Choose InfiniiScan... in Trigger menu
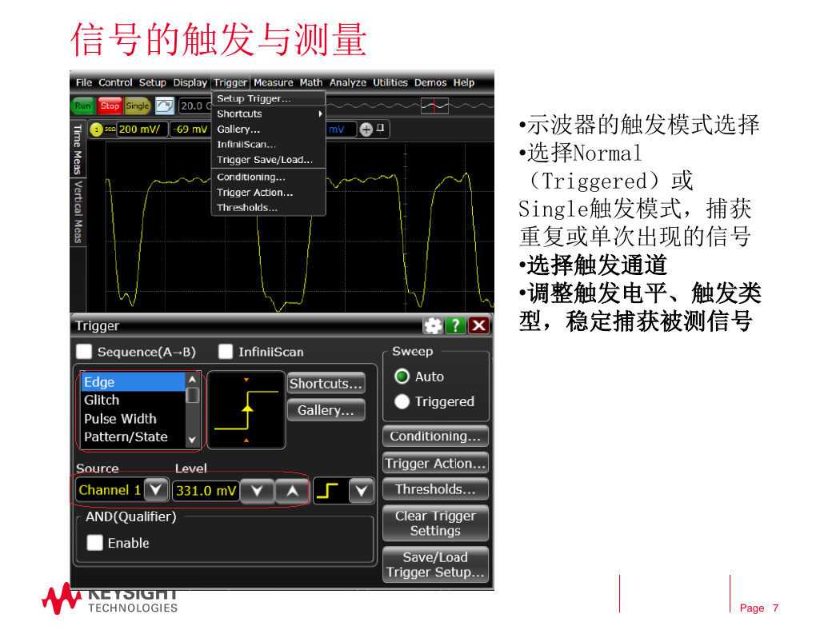The height and width of the screenshot is (630, 840). point(268,145)
